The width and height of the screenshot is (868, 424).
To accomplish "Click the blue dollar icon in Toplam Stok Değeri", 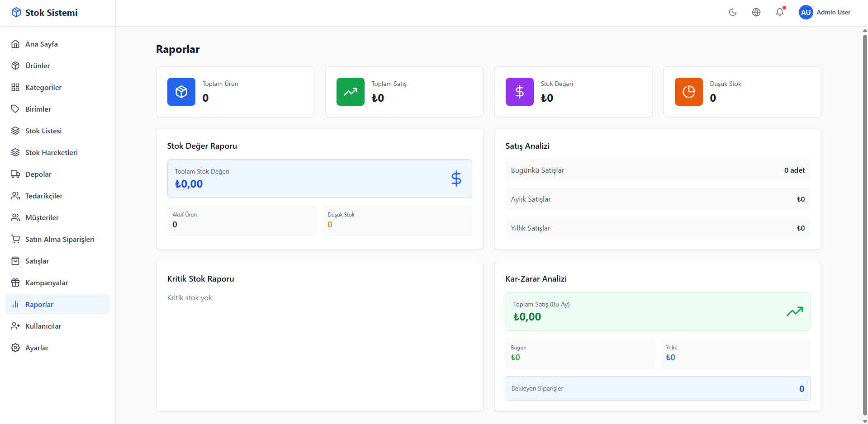I will coord(456,179).
